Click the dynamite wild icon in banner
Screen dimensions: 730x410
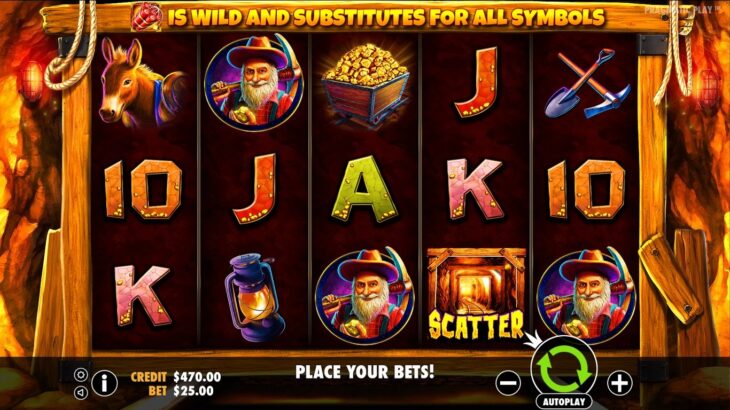click(147, 17)
